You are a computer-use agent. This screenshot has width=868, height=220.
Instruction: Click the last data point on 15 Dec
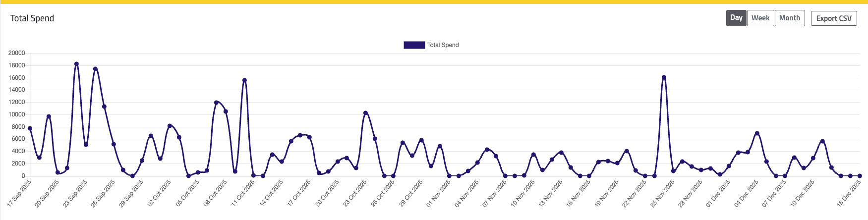pyautogui.click(x=859, y=176)
